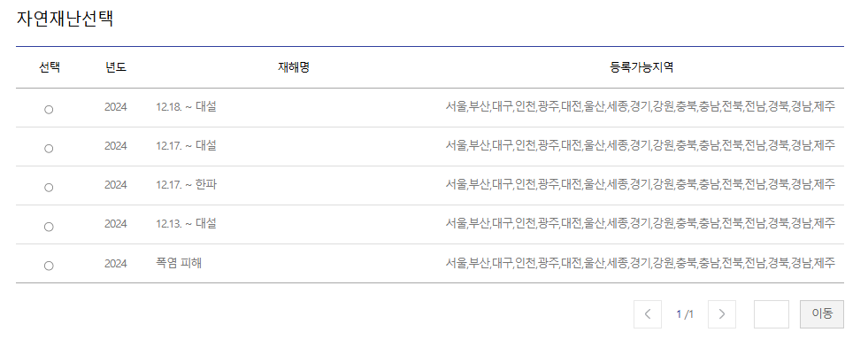Click the 12.17. ~ 한파 disaster name
Image resolution: width=868 pixels, height=340 pixels.
(186, 184)
